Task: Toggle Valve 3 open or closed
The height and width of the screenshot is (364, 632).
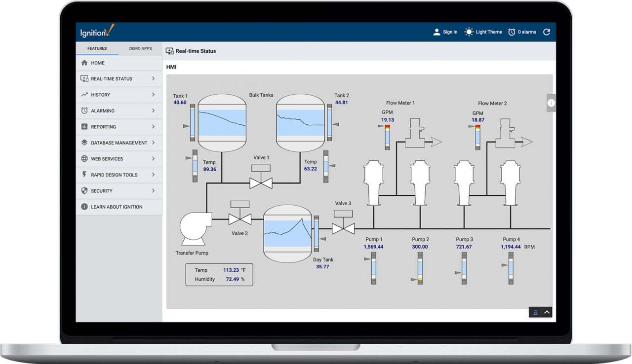Action: click(x=343, y=228)
